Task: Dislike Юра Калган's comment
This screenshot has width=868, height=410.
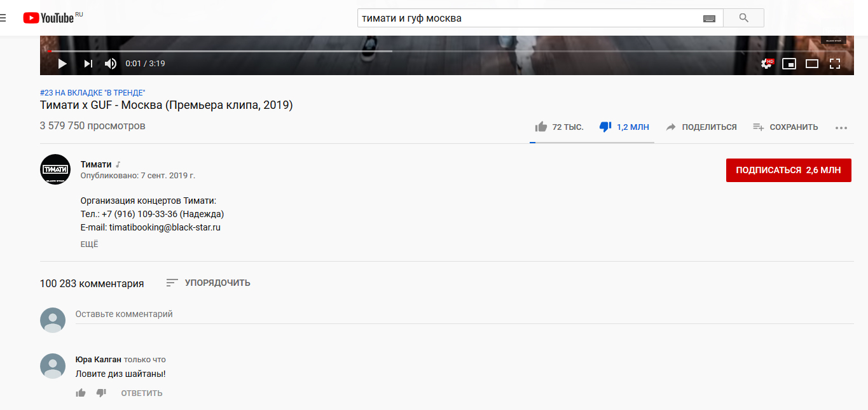Action: [x=101, y=393]
